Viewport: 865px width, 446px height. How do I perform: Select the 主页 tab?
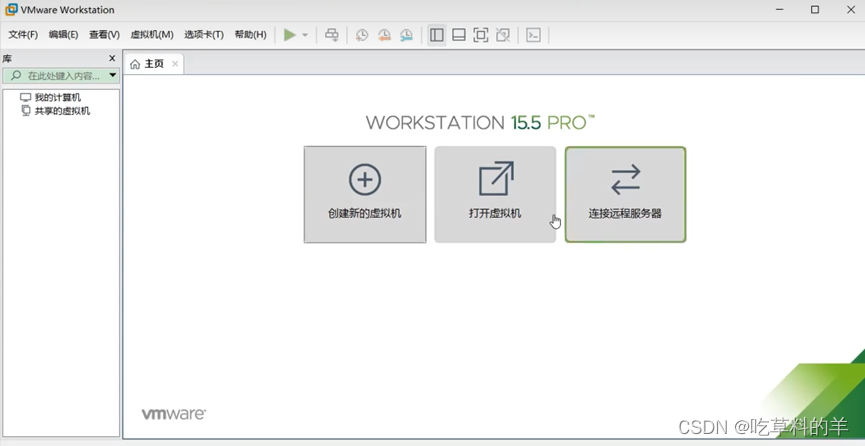pyautogui.click(x=154, y=64)
